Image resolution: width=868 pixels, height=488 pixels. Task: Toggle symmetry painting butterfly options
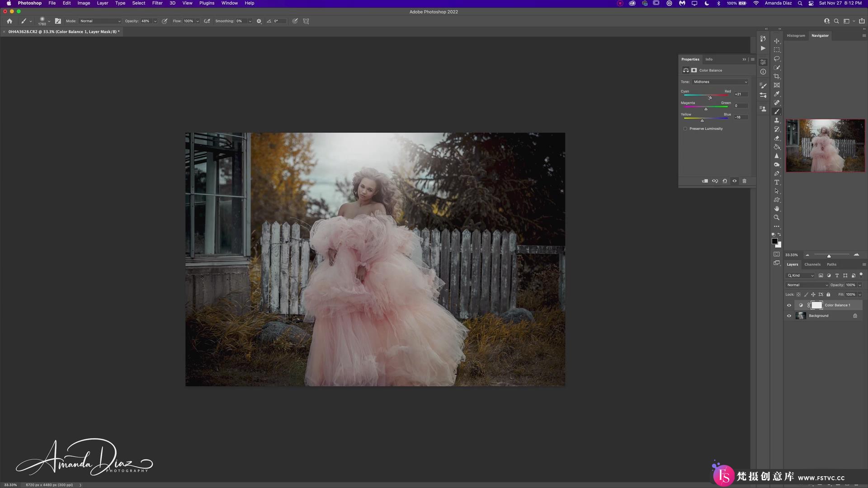coord(306,21)
